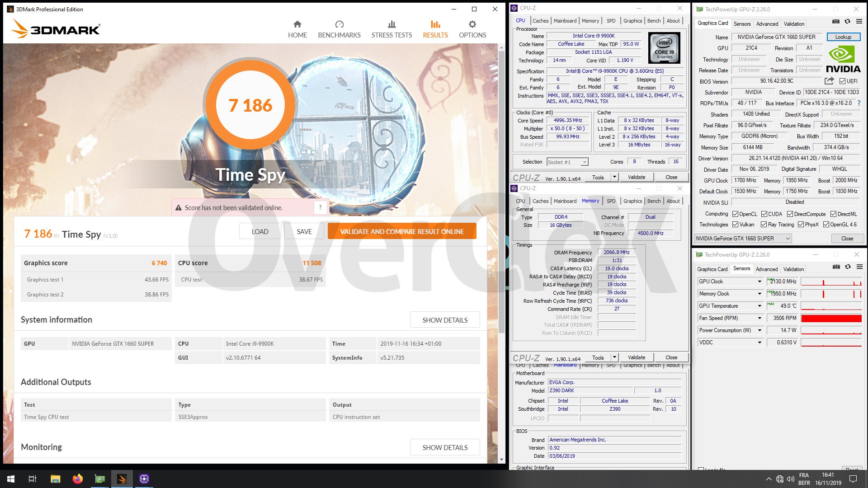Open CPU-Z purple taskbar icon
Screen dimensions: 868x488
(x=144, y=479)
